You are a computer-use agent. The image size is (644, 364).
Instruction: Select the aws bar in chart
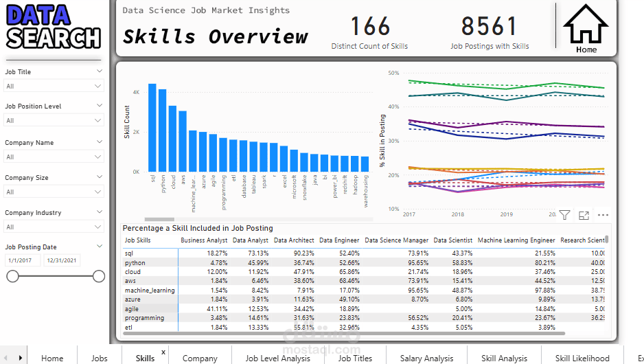[183, 141]
